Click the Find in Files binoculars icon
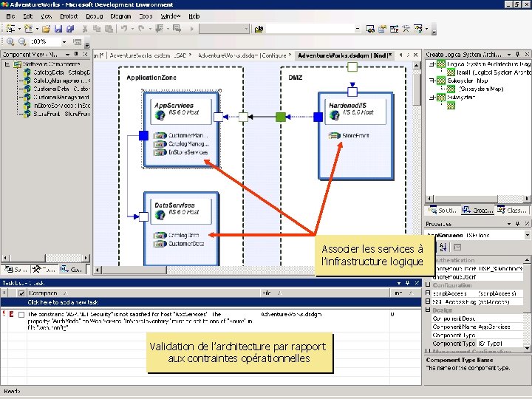The image size is (532, 399). [x=259, y=29]
